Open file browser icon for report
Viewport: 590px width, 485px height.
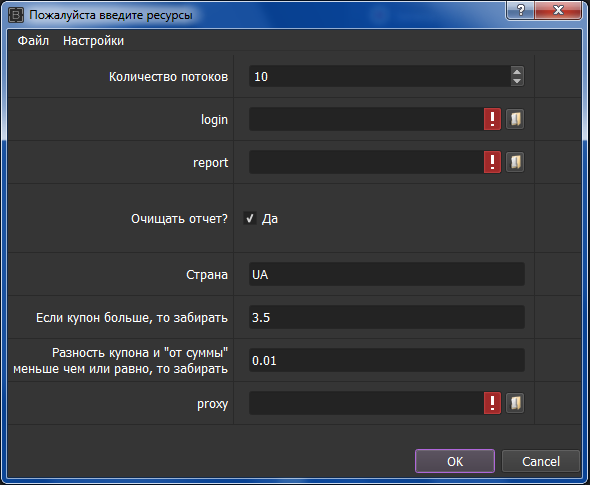pyautogui.click(x=515, y=162)
